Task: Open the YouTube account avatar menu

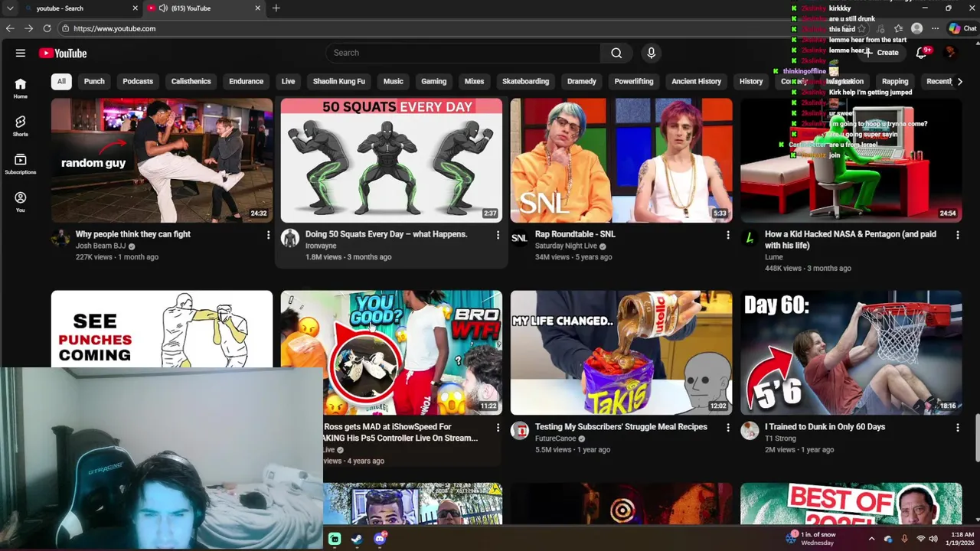Action: (x=951, y=53)
